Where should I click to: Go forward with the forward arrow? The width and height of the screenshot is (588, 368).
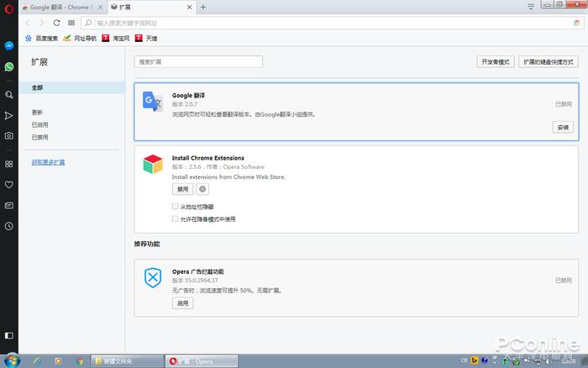(x=42, y=23)
